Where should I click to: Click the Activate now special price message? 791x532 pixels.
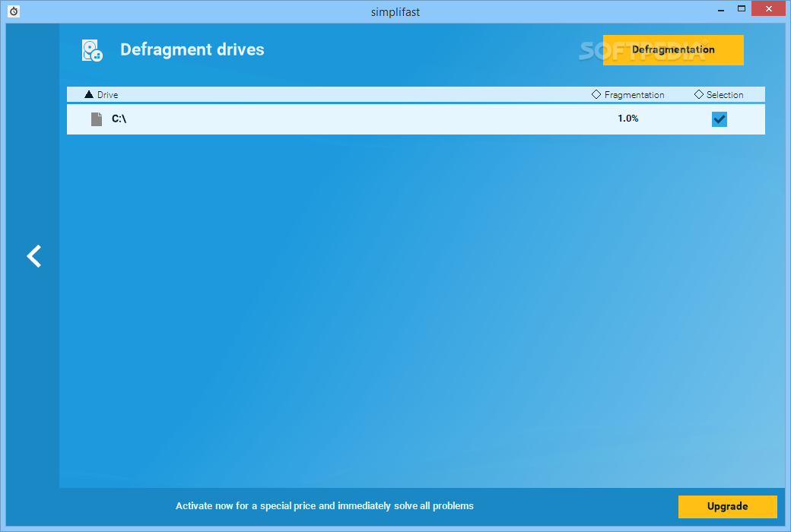(x=324, y=505)
